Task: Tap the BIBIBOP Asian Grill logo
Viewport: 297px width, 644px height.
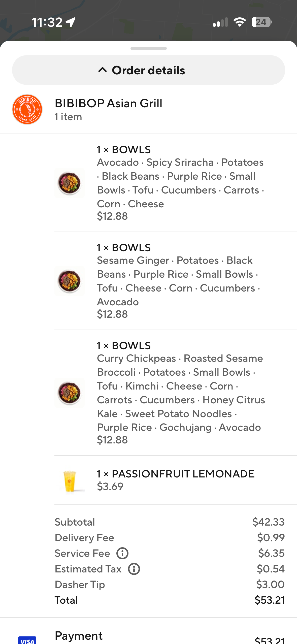Action: coord(27,109)
